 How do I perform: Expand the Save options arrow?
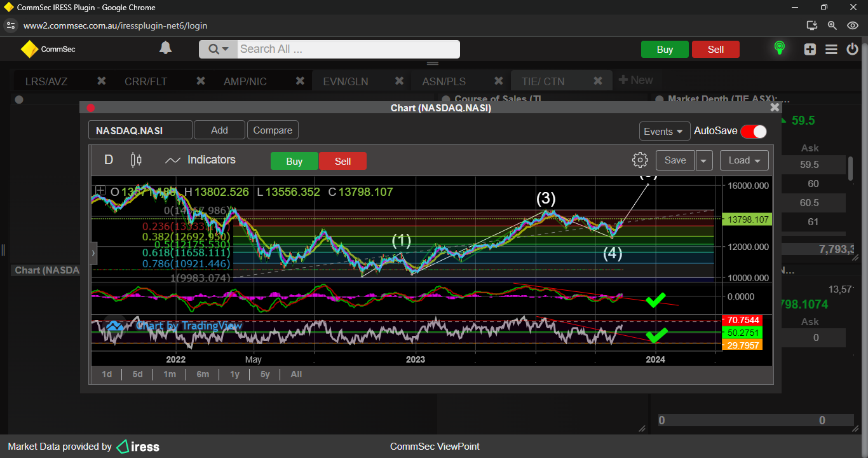click(x=703, y=160)
